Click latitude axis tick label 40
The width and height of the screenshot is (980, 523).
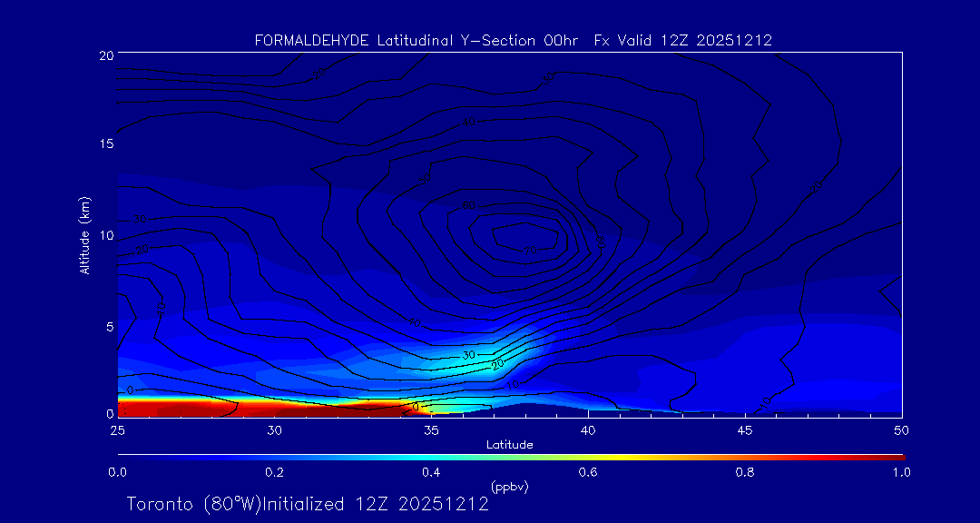(588, 429)
